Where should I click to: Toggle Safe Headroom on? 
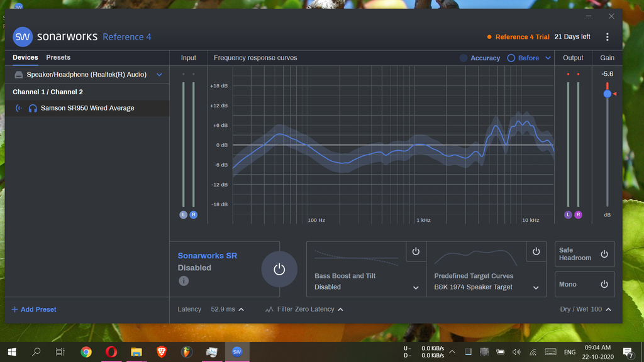[x=604, y=254]
